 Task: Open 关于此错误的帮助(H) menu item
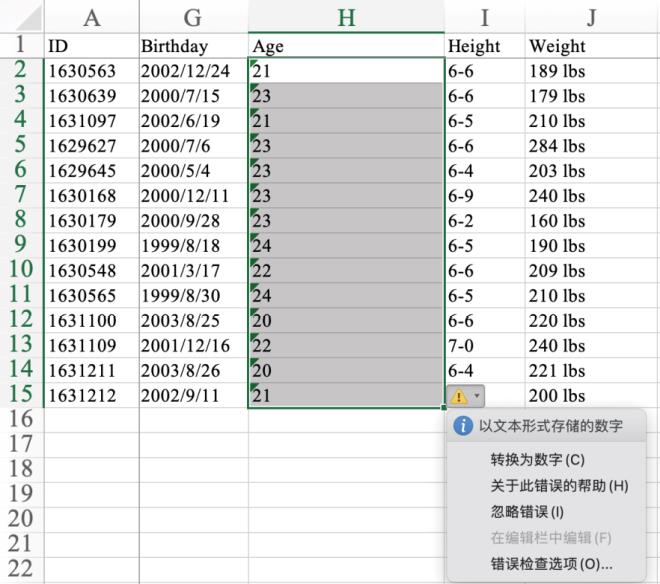tap(558, 486)
